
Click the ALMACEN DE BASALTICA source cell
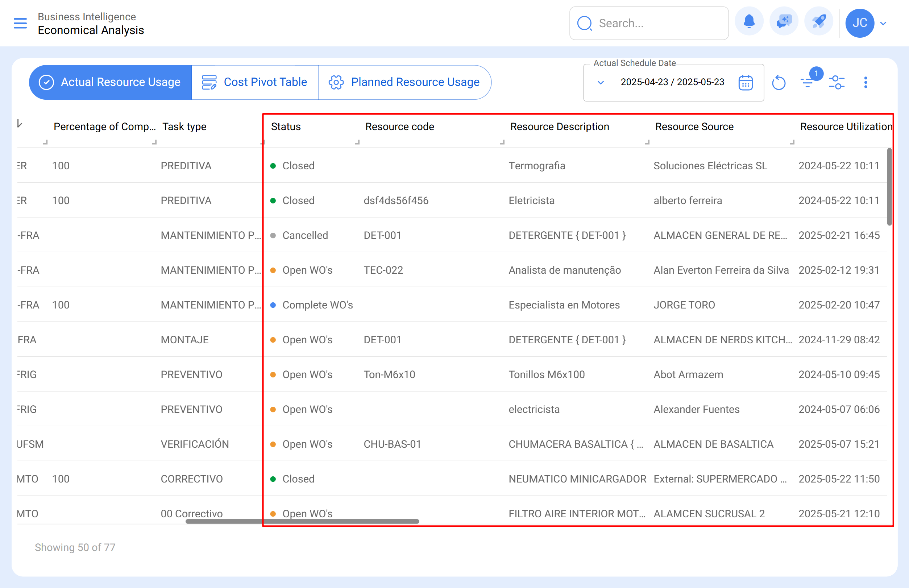pyautogui.click(x=713, y=444)
